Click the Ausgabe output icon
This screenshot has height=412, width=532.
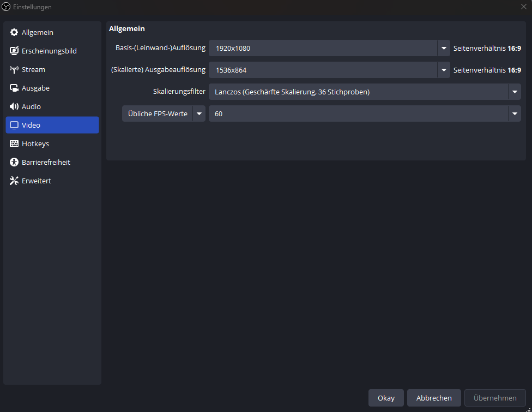(14, 88)
